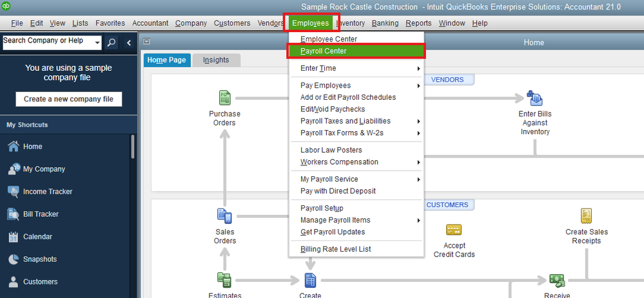Open the Lists menu
The image size is (644, 298).
pos(80,23)
